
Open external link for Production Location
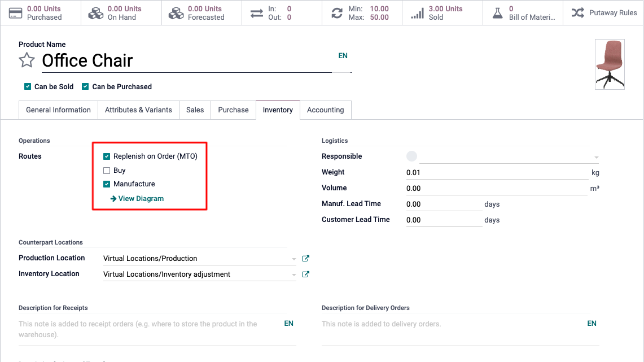[306, 259]
